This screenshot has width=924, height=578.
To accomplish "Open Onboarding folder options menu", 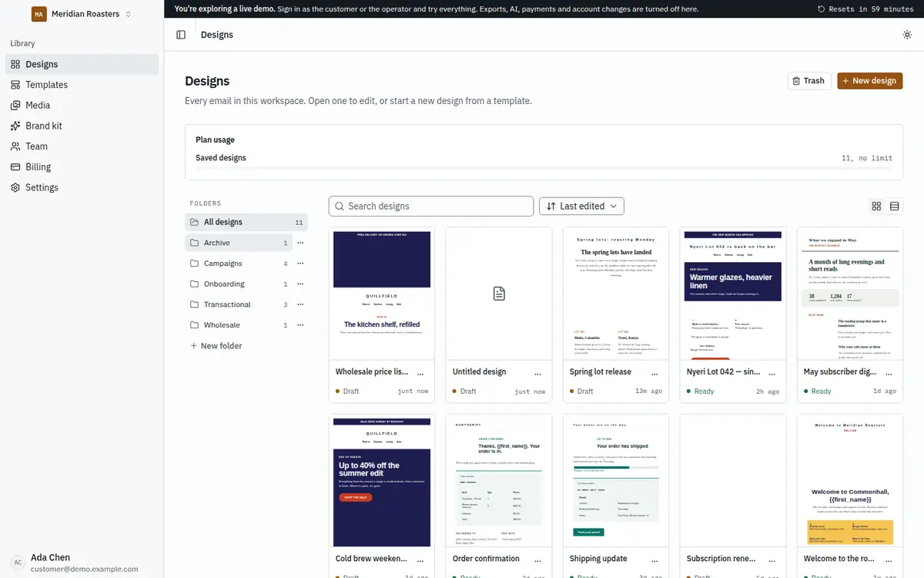I will click(x=300, y=284).
